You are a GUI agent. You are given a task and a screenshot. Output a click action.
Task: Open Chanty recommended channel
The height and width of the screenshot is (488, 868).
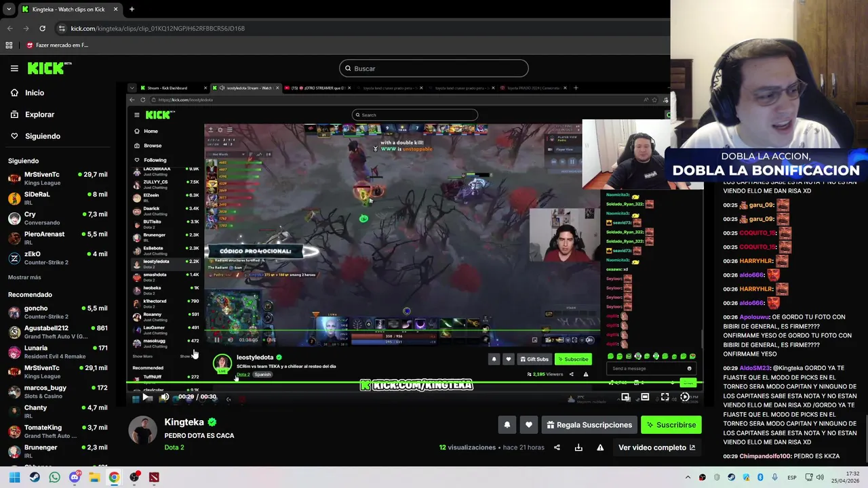pyautogui.click(x=58, y=411)
